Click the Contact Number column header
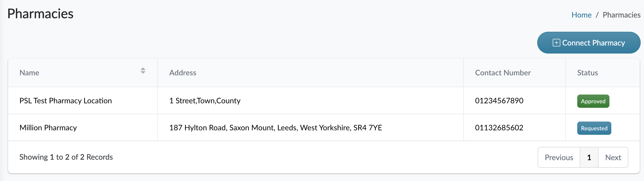 (502, 73)
